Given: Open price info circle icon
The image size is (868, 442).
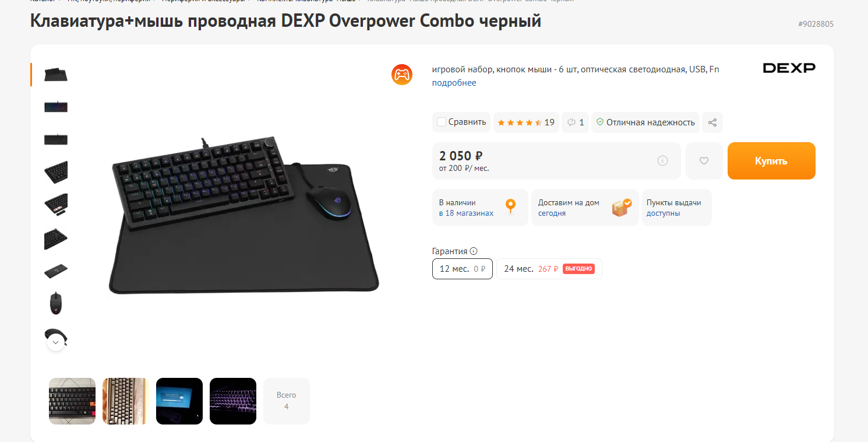Looking at the screenshot, I should pyautogui.click(x=662, y=161).
